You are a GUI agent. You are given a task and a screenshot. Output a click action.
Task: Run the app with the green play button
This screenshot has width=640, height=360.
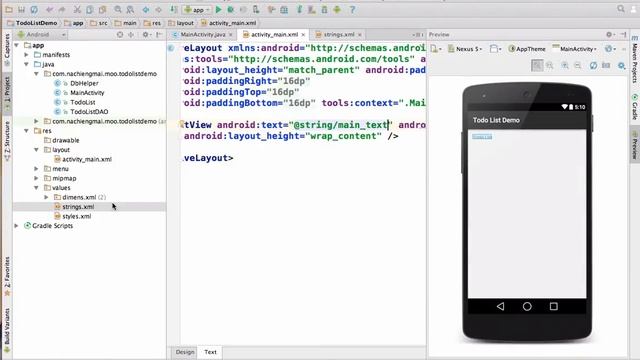click(x=218, y=9)
